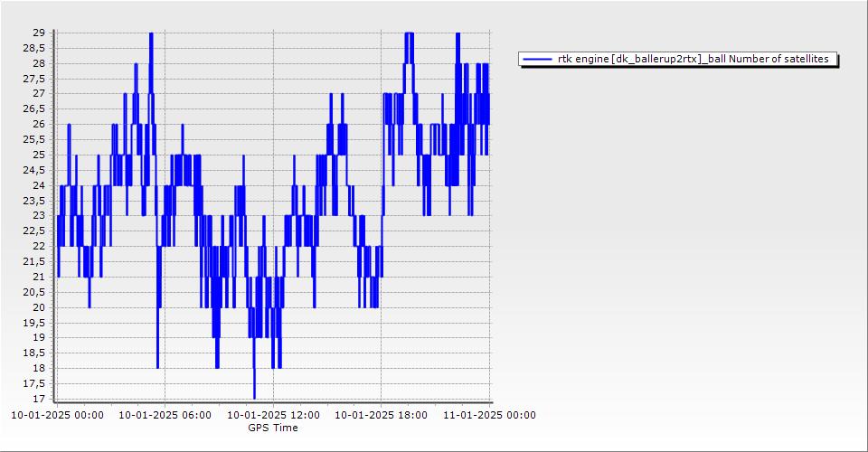Viewport: 868px width, 452px height.
Task: Select the 10-01-2025 06:00 x-axis label
Action: click(165, 416)
